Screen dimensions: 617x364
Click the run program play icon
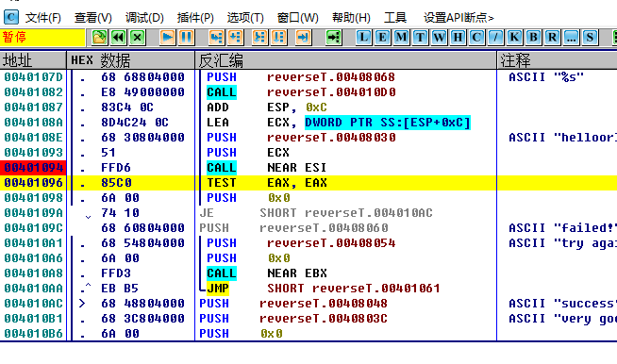168,38
